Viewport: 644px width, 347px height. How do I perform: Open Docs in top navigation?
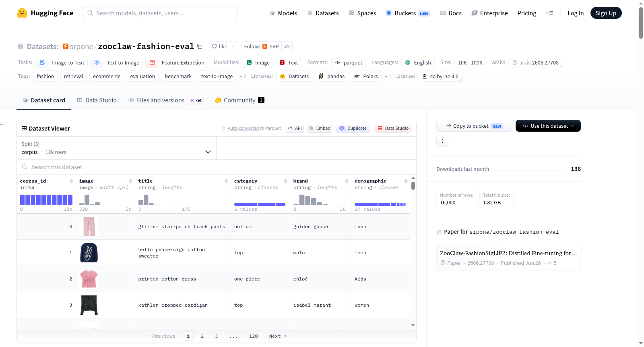click(451, 13)
